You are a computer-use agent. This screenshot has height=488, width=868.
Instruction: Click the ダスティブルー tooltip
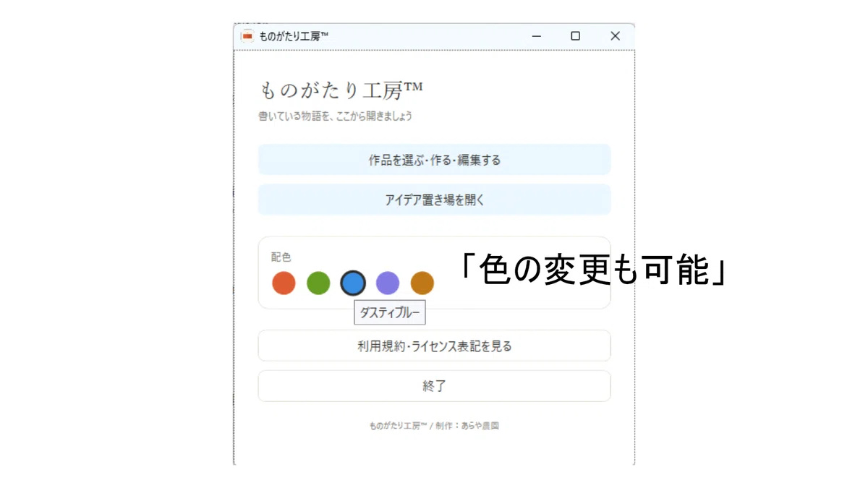coord(390,312)
